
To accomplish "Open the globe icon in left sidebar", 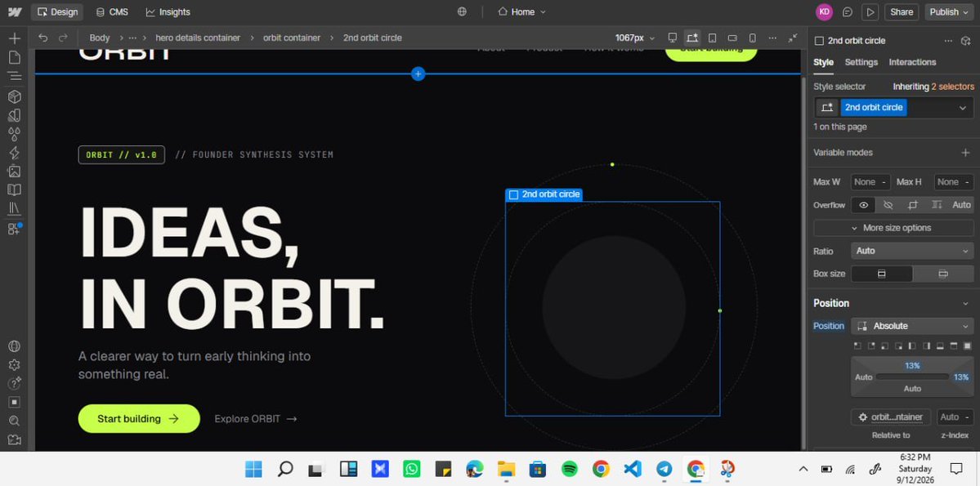I will pos(15,346).
